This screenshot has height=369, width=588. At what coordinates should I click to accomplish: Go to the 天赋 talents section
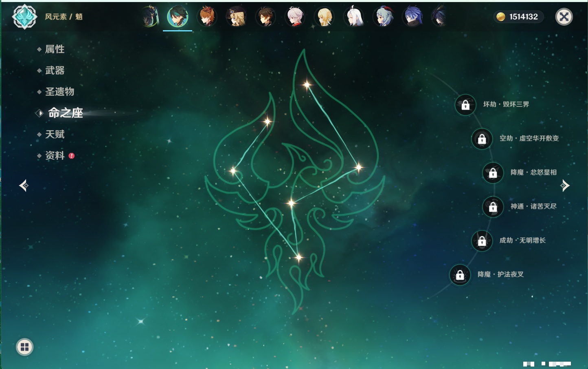[55, 134]
